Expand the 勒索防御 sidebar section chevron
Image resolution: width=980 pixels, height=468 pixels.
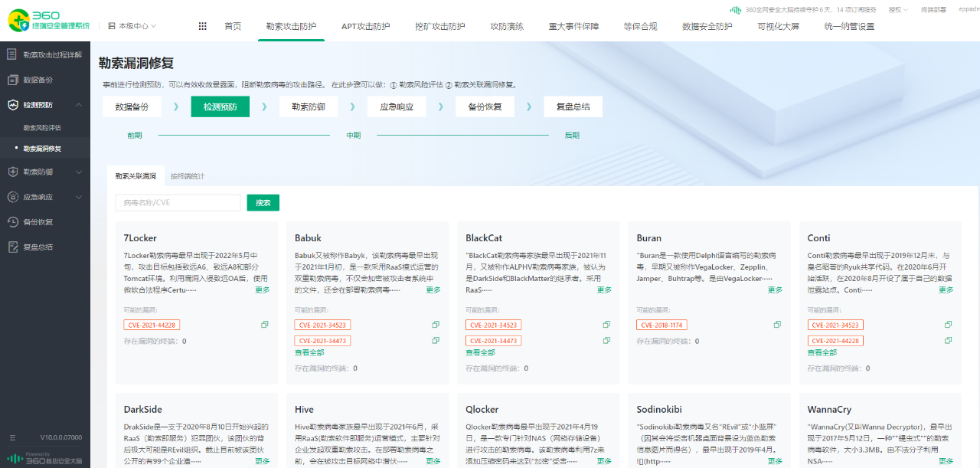[x=79, y=172]
